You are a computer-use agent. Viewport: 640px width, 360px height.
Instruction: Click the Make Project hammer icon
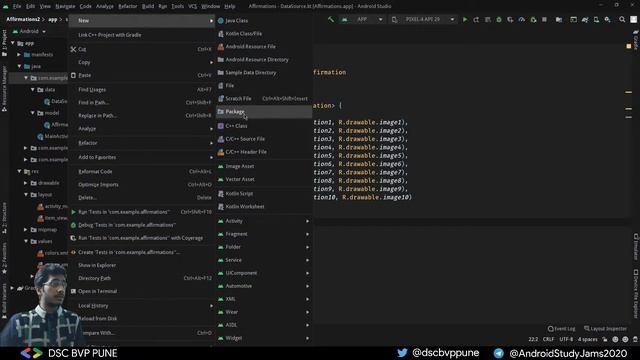click(x=331, y=20)
